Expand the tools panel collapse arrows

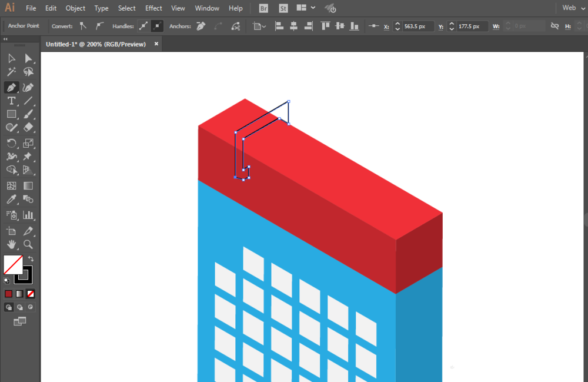(5, 39)
